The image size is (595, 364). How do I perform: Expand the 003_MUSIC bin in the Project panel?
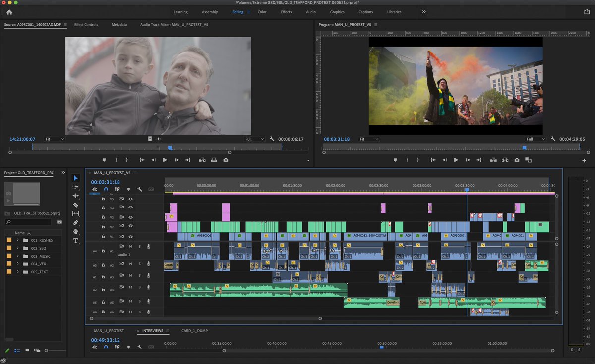(17, 256)
